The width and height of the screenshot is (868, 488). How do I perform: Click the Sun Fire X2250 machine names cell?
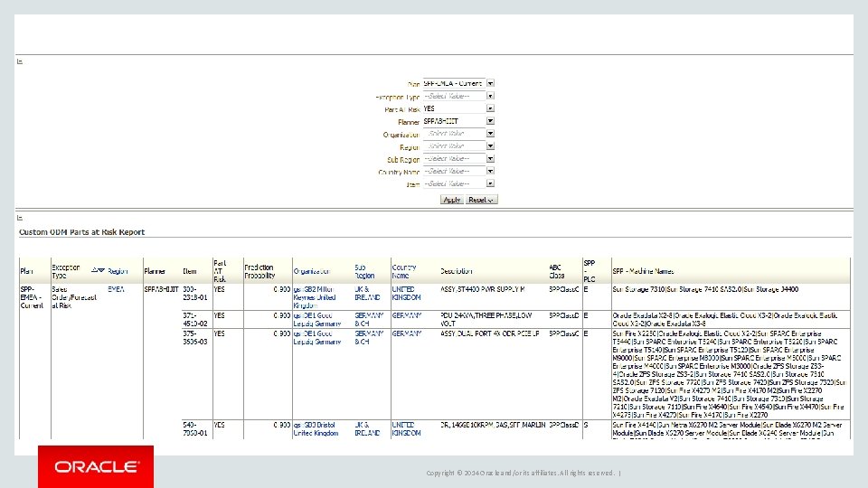pyautogui.click(x=729, y=374)
